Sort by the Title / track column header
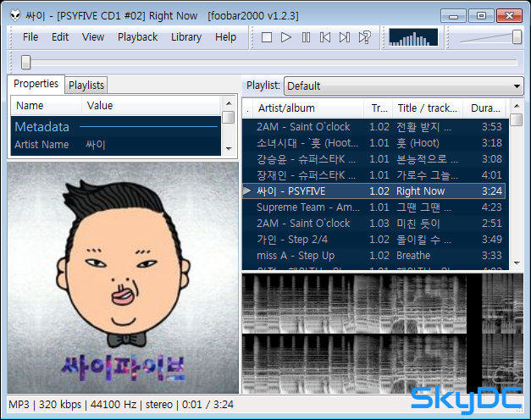 tap(428, 108)
